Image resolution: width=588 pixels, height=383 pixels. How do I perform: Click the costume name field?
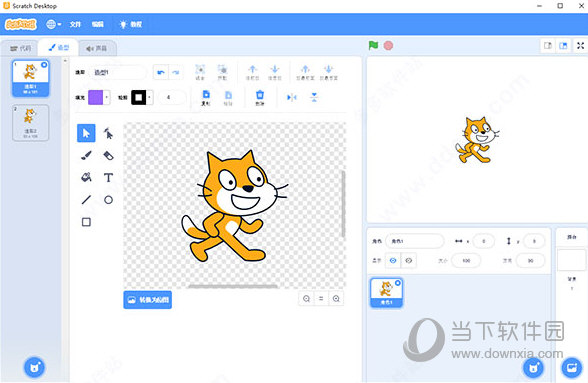pos(118,72)
